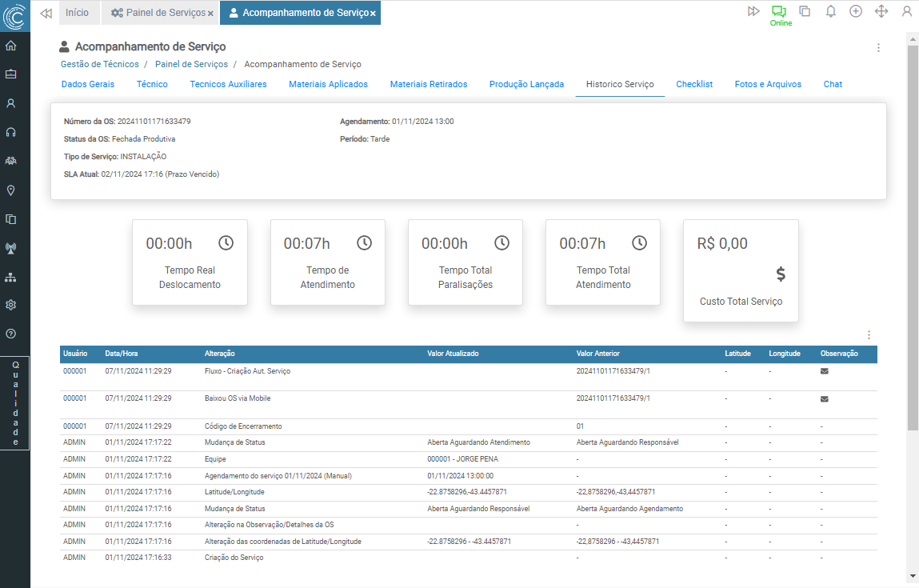The width and height of the screenshot is (919, 588).
Task: Open user profile menu at top right
Action: (x=906, y=11)
